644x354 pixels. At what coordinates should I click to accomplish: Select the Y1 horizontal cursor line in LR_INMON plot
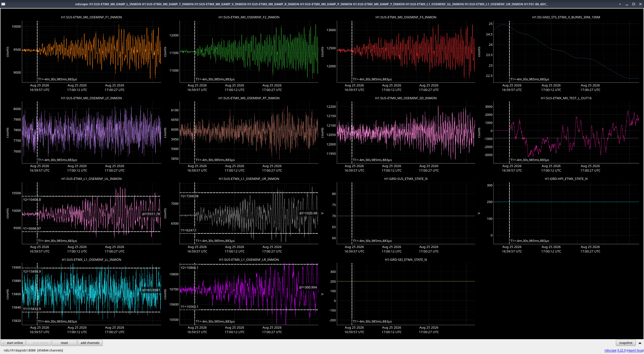(x=249, y=310)
